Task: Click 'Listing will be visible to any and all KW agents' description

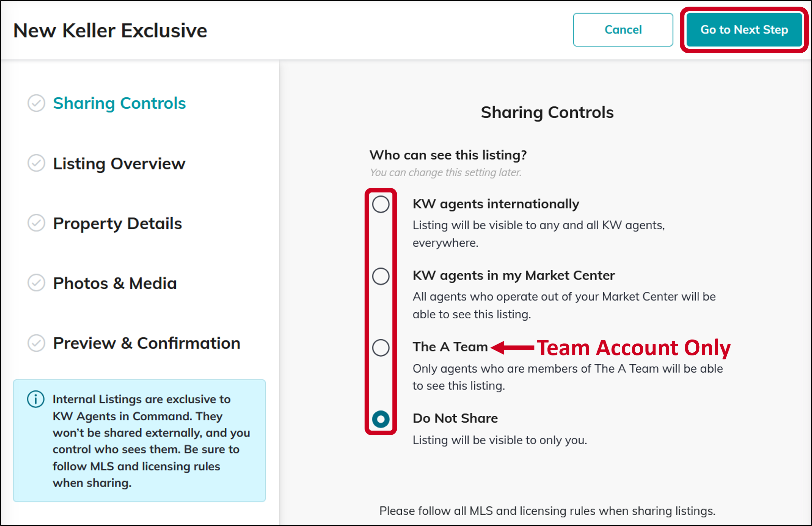Action: coord(539,234)
